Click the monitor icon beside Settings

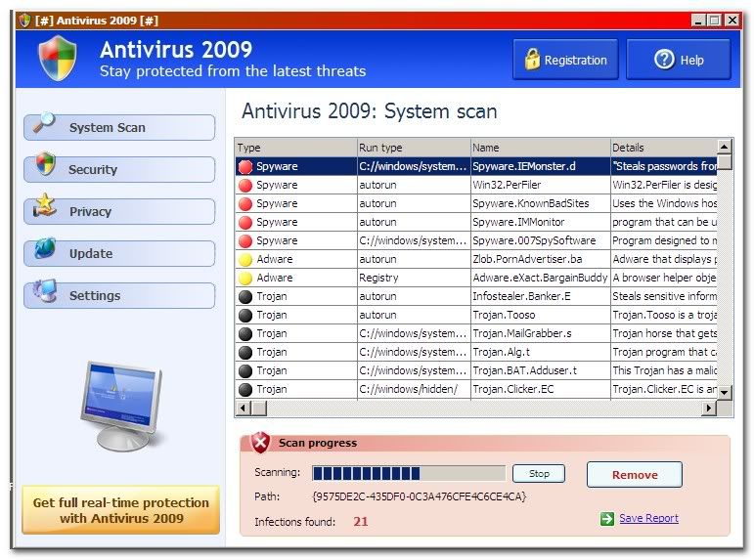tap(45, 291)
